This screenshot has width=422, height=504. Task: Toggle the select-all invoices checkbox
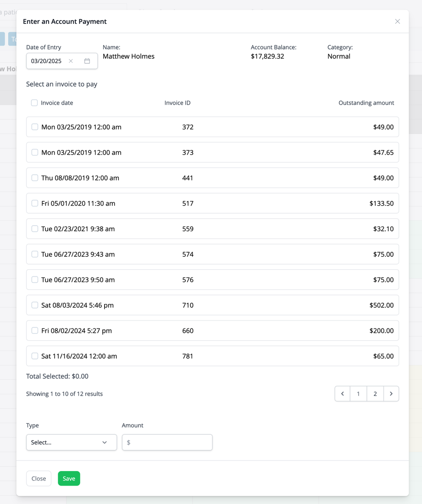(34, 103)
